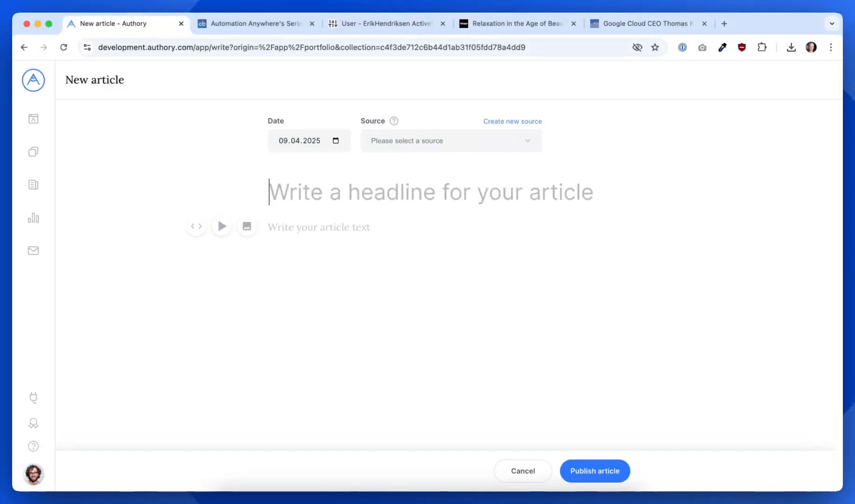
Task: Click the Authory logo in sidebar
Action: pyautogui.click(x=33, y=80)
